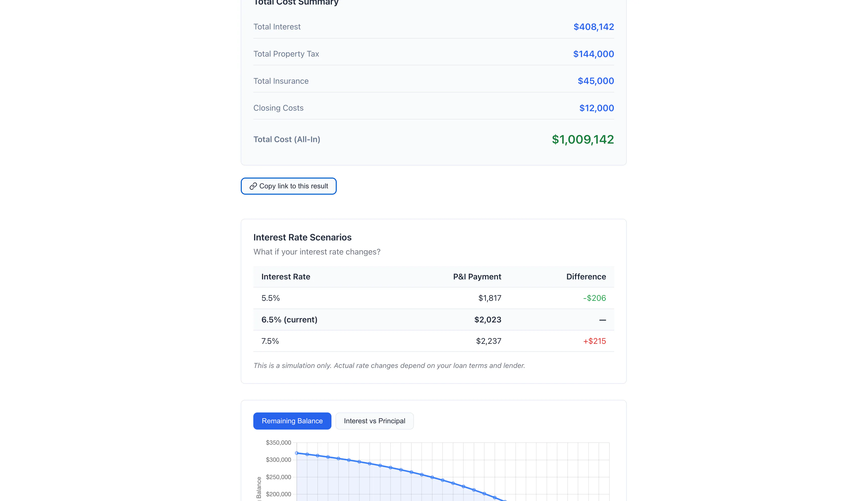Click the Total Property Tax label
This screenshot has height=501, width=868.
(x=286, y=54)
